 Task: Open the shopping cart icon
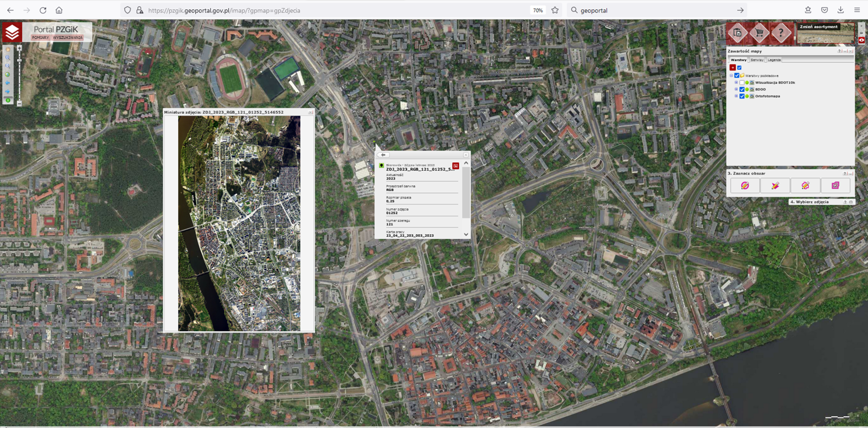[x=759, y=33]
